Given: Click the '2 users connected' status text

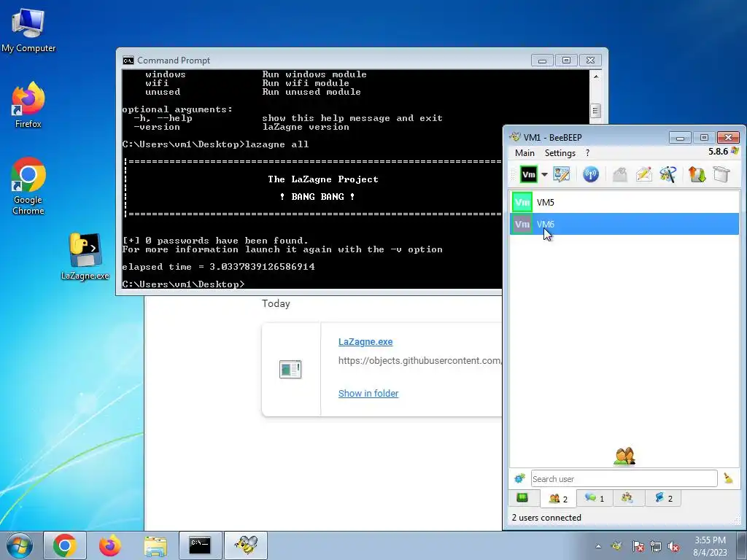Looking at the screenshot, I should click(x=546, y=518).
